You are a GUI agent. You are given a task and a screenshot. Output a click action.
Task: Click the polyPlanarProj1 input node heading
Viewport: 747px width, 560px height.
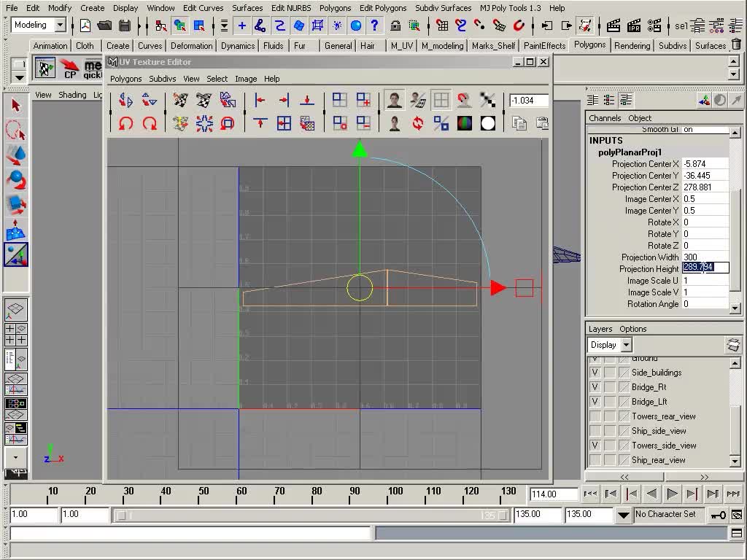pyautogui.click(x=630, y=152)
